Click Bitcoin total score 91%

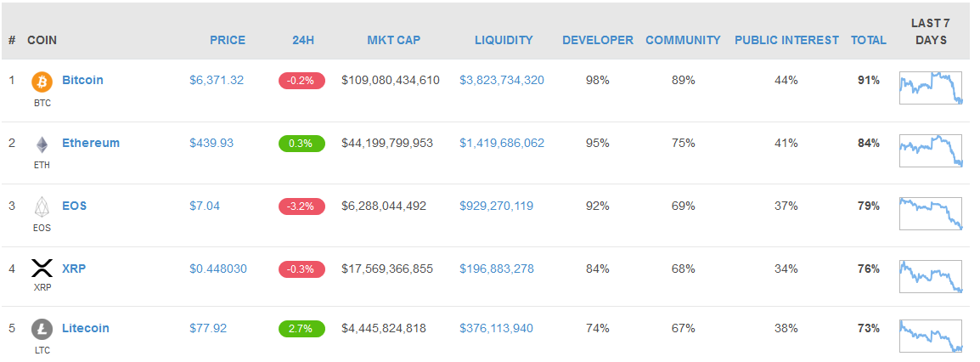869,80
